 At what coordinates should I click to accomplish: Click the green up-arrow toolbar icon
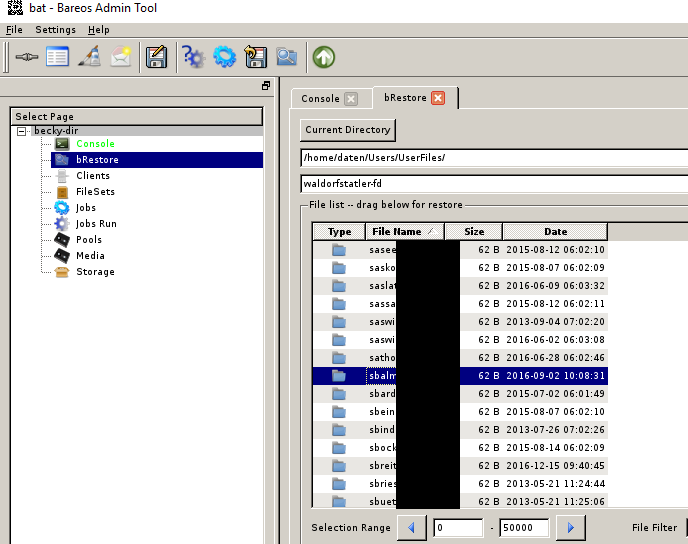(x=323, y=57)
